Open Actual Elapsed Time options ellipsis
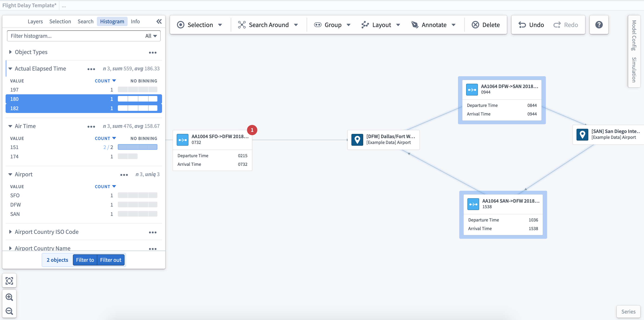644x320 pixels. [x=91, y=69]
